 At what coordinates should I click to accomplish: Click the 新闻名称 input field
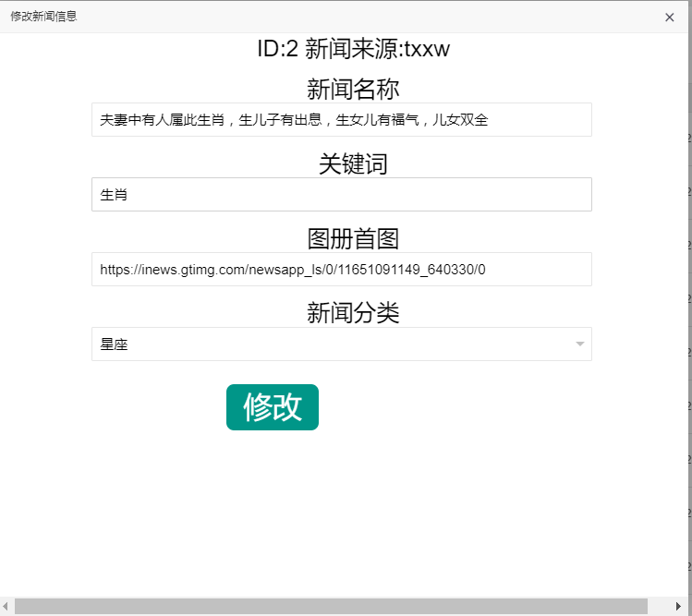tap(342, 119)
